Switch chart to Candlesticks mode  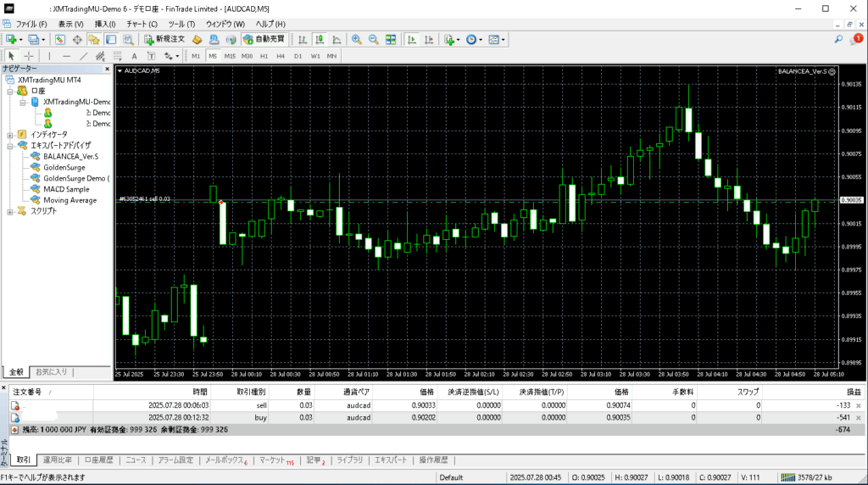[x=320, y=39]
